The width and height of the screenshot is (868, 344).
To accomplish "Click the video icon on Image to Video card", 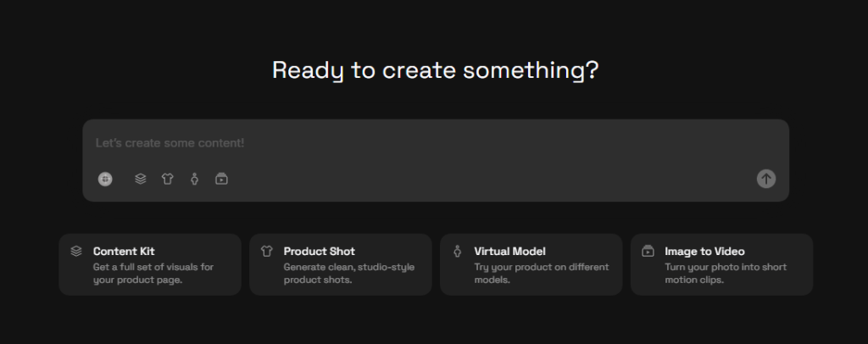I will point(648,251).
